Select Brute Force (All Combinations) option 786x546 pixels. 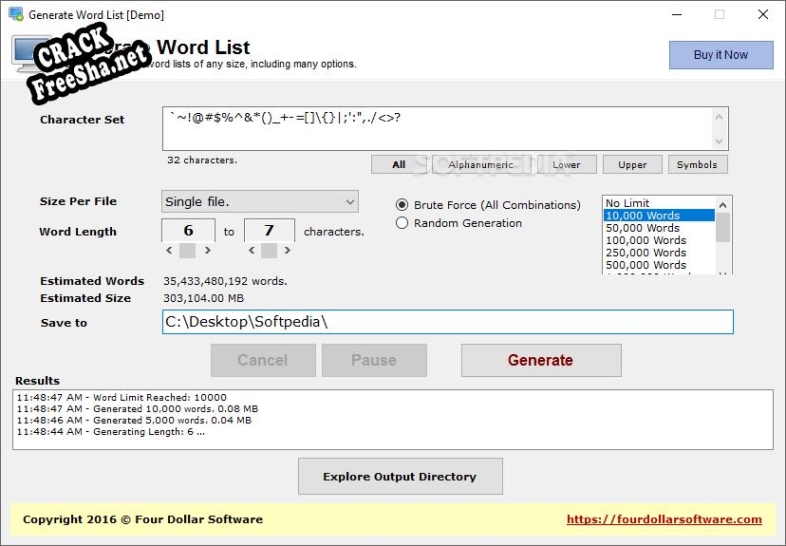pos(403,205)
